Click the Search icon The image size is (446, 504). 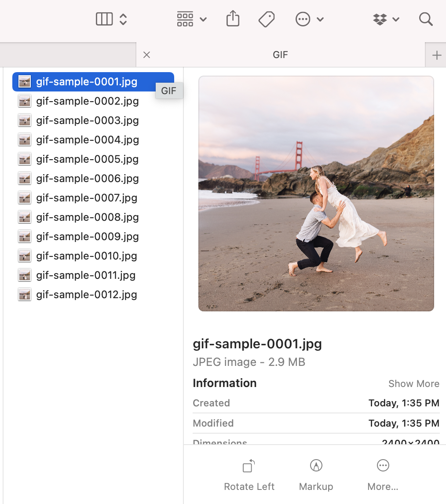[x=426, y=19]
